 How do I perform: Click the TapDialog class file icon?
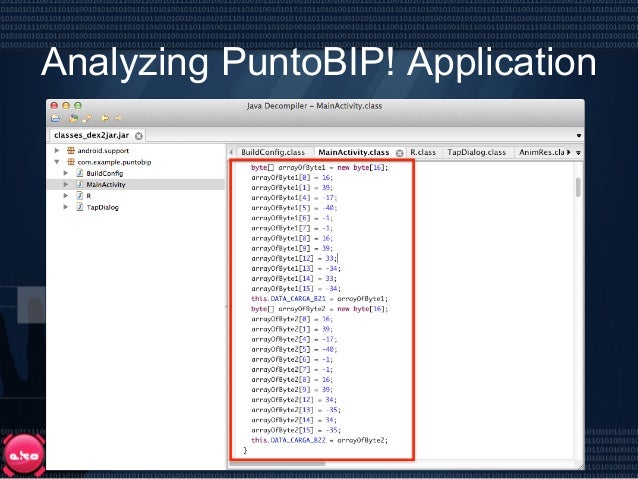[80, 208]
